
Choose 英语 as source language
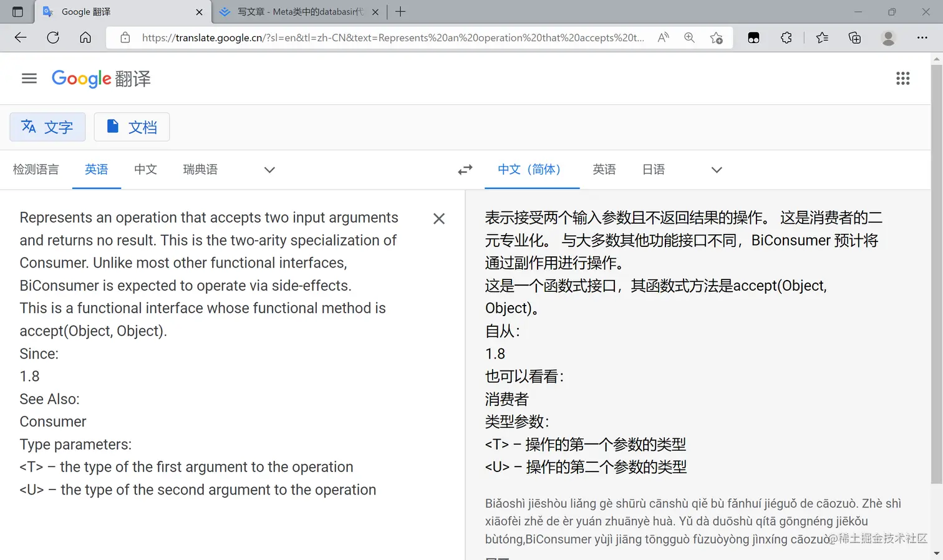97,170
